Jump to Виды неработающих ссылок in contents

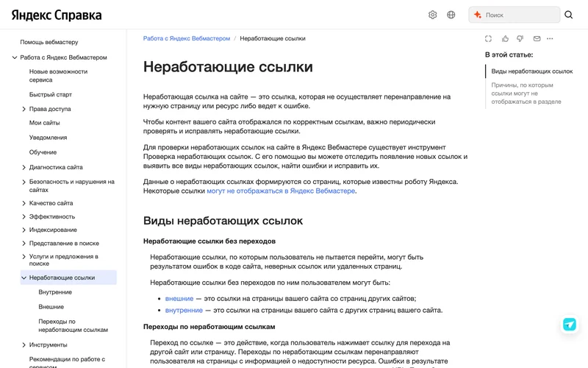click(x=531, y=71)
